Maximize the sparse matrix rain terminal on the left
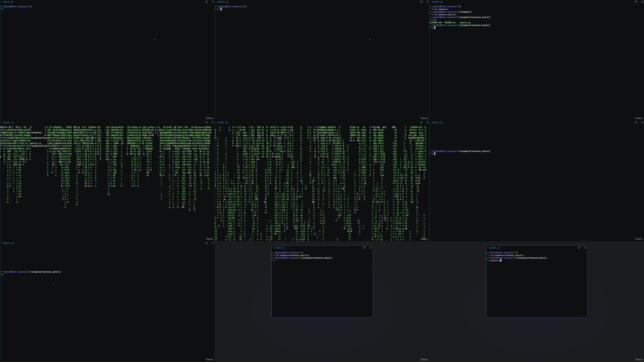This screenshot has height=362, width=644. tap(206, 122)
